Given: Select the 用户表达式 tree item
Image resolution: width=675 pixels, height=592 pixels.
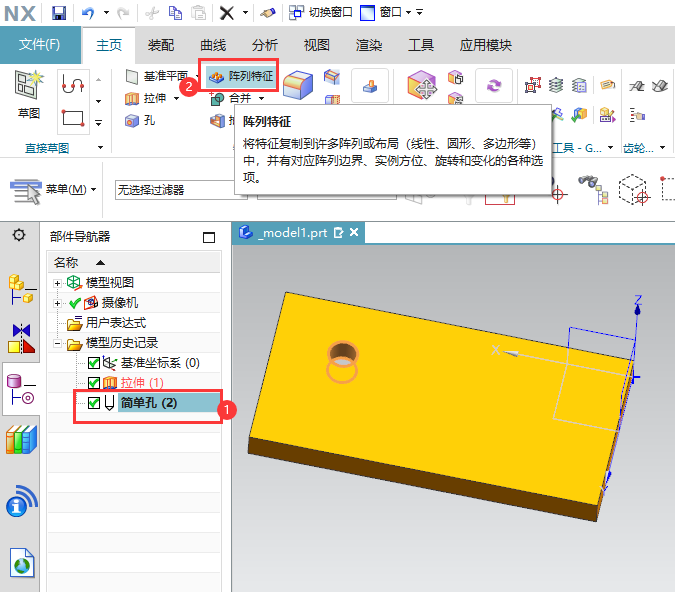Looking at the screenshot, I should click(116, 322).
